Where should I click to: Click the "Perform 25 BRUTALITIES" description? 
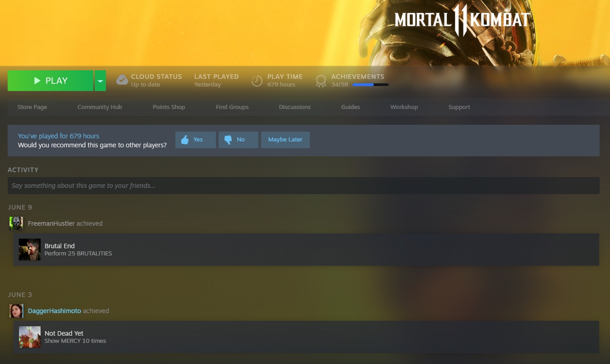[x=78, y=254]
